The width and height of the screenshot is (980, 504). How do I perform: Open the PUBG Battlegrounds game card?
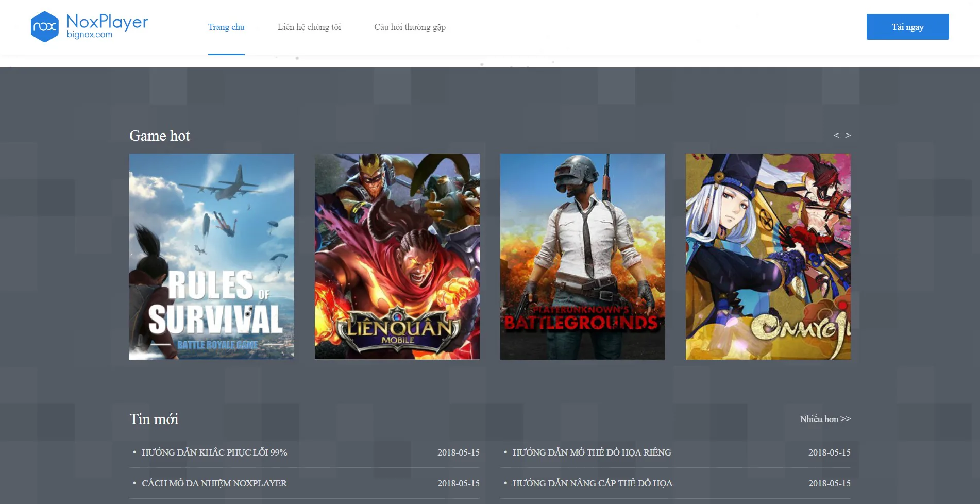[583, 256]
